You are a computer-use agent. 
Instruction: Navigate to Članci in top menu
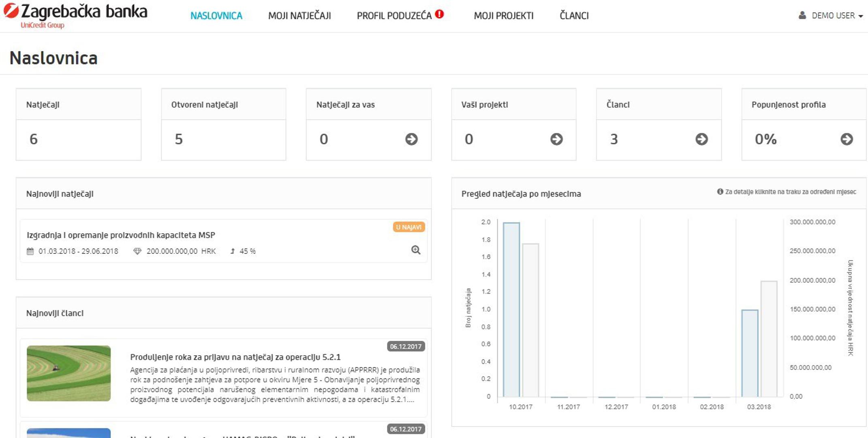click(x=574, y=16)
